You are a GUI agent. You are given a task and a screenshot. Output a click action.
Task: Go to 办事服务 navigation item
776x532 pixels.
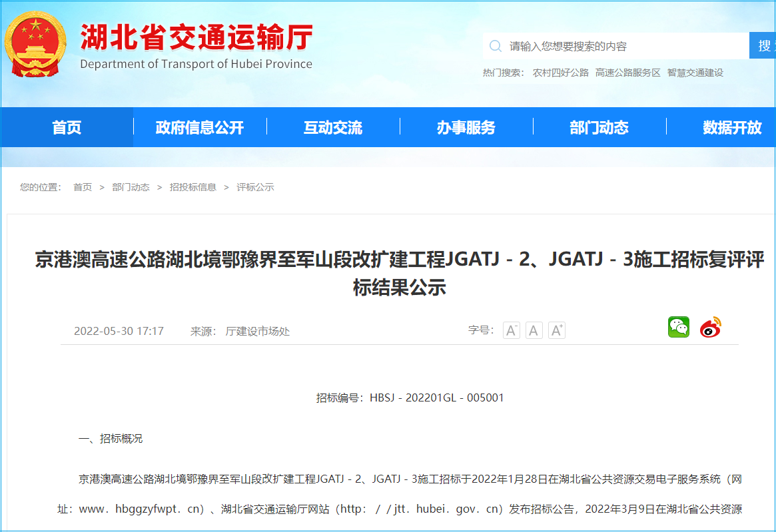tap(466, 127)
